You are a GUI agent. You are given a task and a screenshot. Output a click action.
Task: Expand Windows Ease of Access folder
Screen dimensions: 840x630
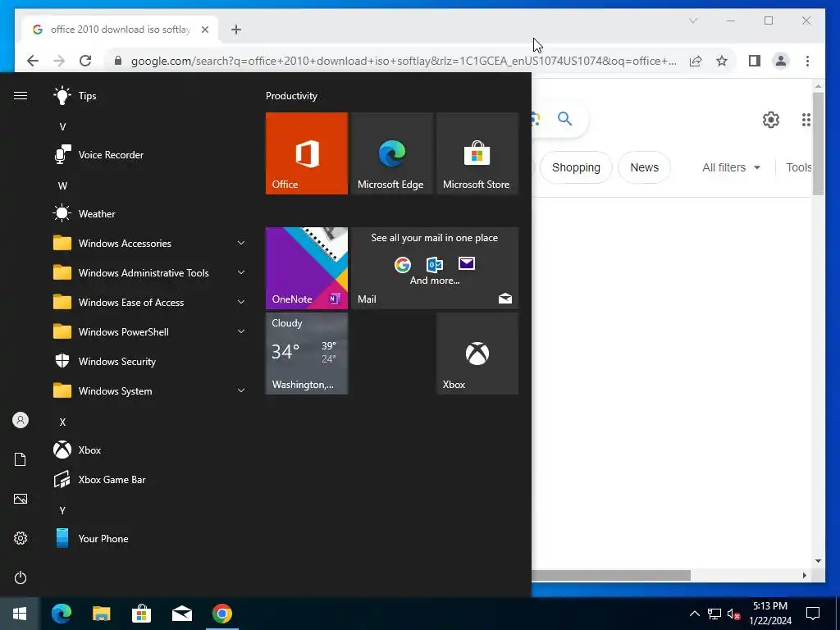coord(150,302)
